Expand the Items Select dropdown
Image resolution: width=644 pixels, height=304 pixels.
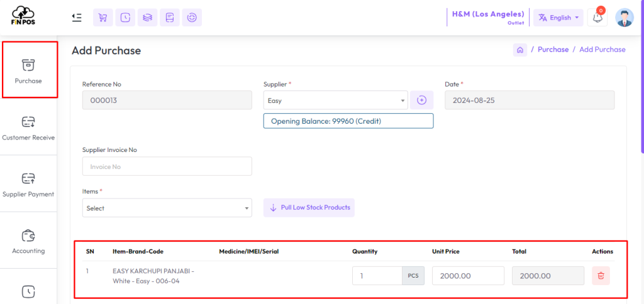[x=167, y=208]
